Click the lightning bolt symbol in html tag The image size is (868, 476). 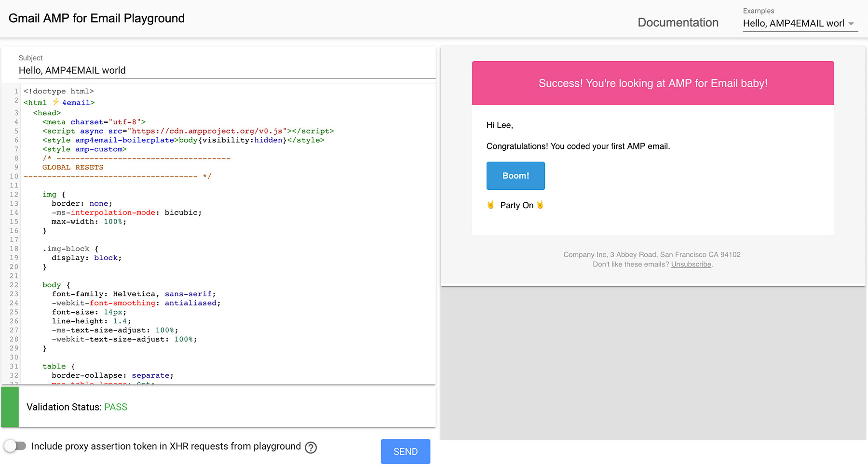pyautogui.click(x=55, y=102)
